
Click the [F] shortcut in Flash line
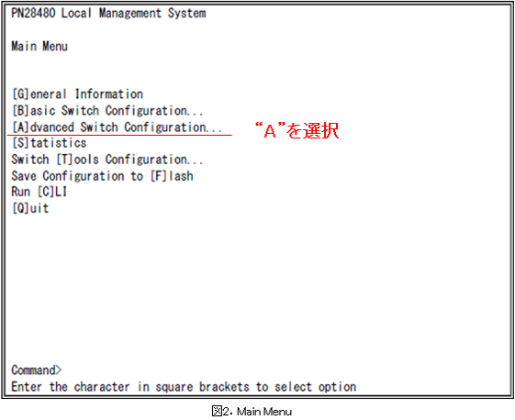(159, 176)
